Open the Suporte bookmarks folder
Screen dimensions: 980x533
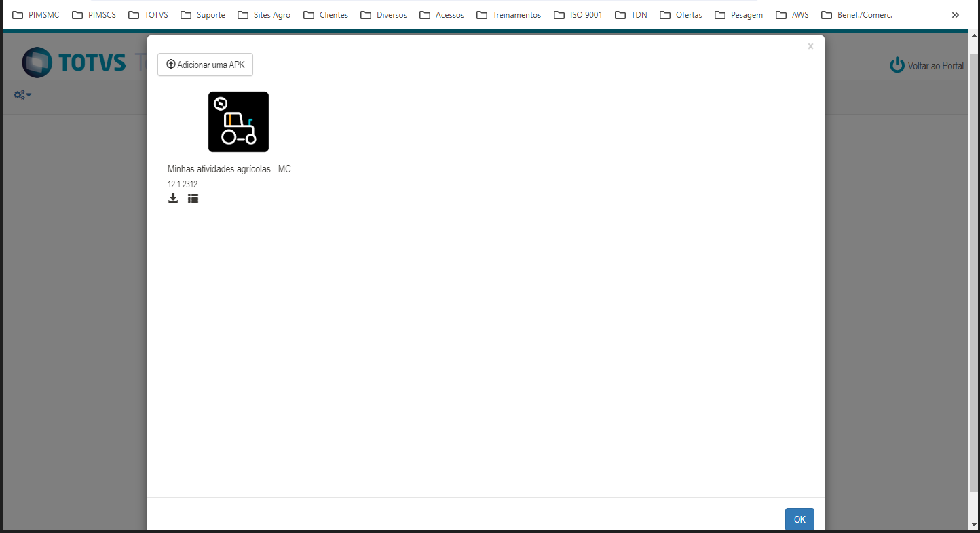point(203,15)
